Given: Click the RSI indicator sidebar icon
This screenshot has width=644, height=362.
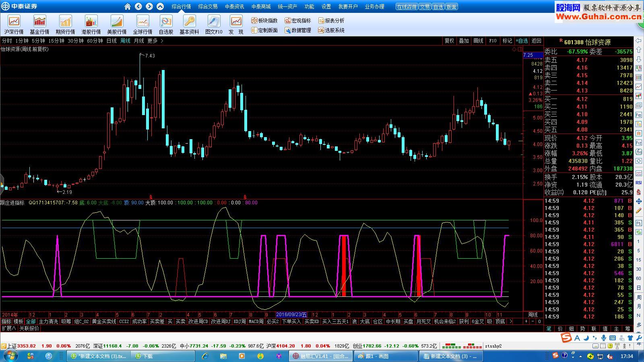Looking at the screenshot, I should pos(639,183).
